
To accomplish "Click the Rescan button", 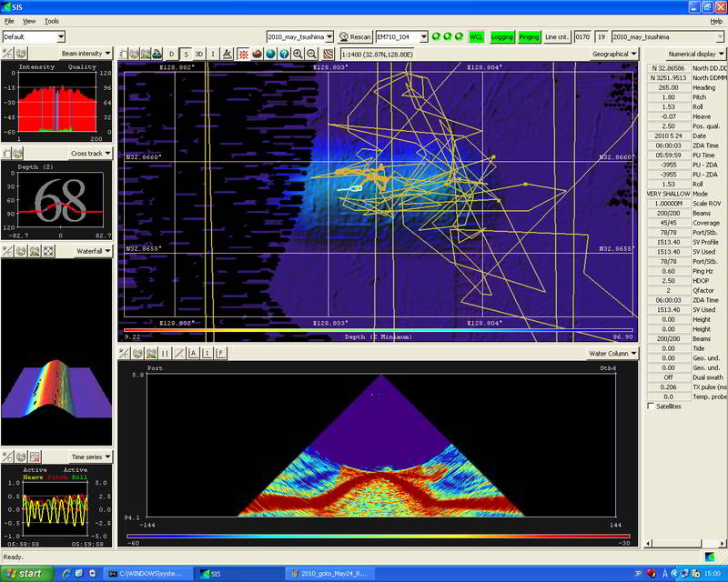I will pos(356,36).
